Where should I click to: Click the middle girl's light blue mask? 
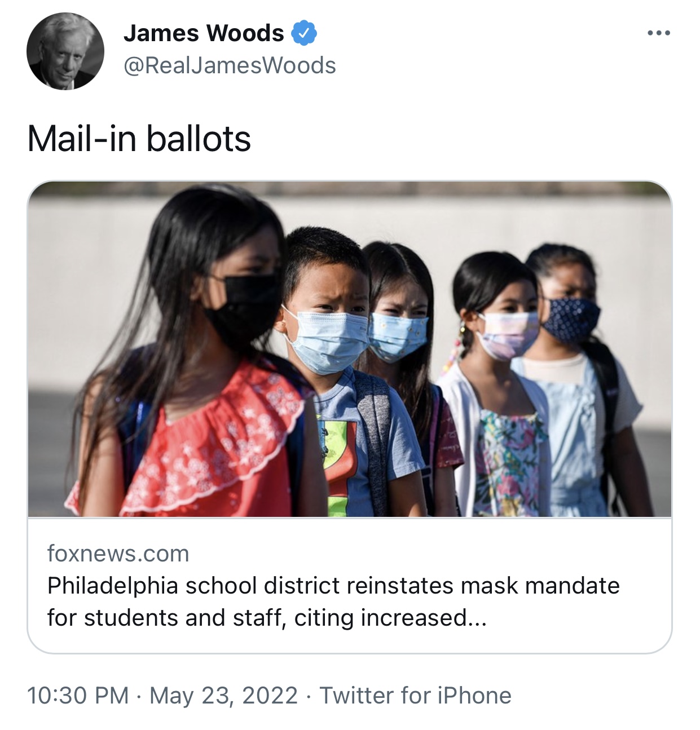pos(397,336)
